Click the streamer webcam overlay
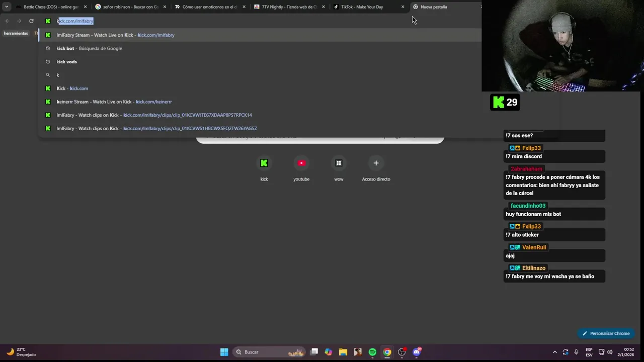 562,46
